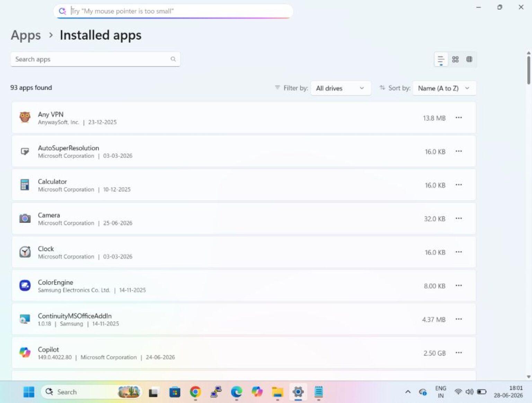Switch to list view layout
This screenshot has height=403, width=532.
coord(441,60)
